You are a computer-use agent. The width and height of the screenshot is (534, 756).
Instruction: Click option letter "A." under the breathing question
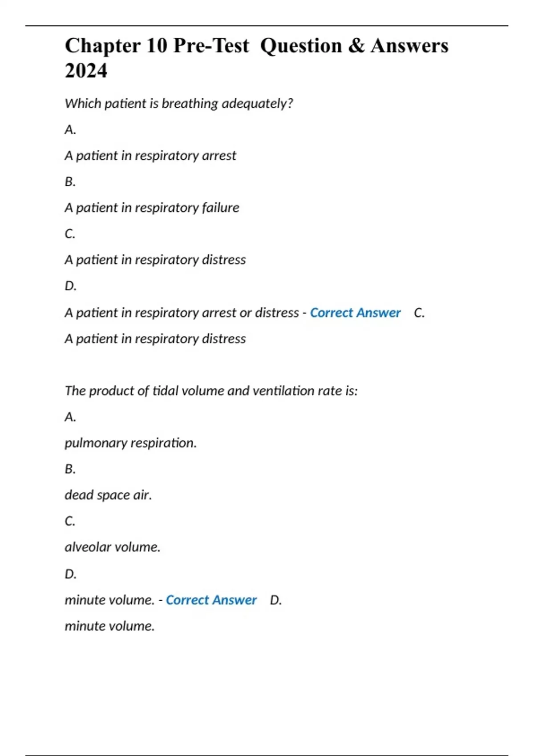[x=70, y=130]
